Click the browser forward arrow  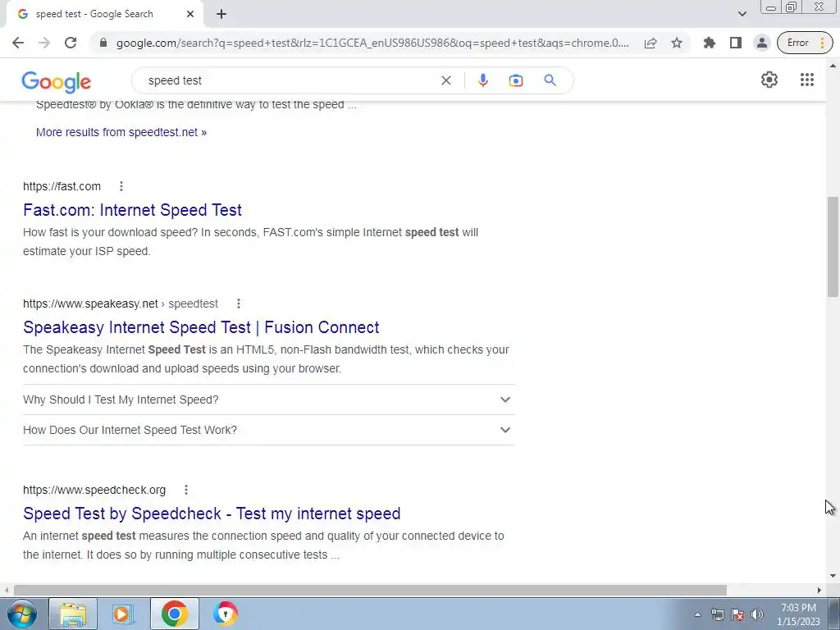tap(44, 43)
